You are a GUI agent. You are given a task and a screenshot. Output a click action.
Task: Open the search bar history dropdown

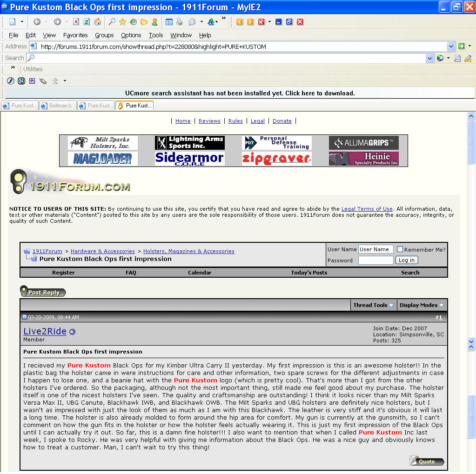coord(429,58)
